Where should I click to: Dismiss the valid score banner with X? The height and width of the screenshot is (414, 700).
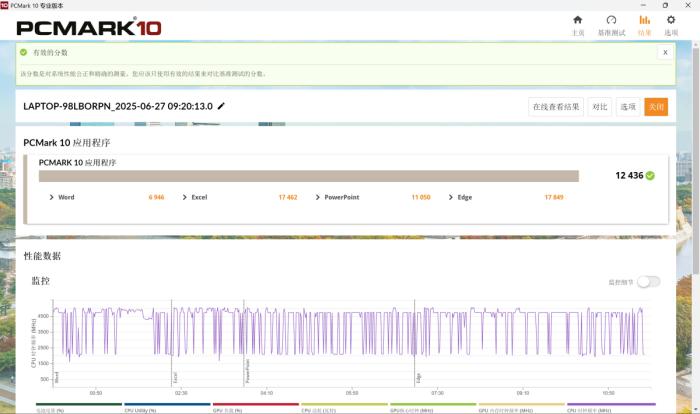pos(664,53)
